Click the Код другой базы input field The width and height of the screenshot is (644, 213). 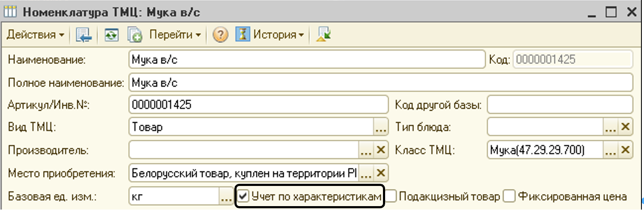coord(560,104)
